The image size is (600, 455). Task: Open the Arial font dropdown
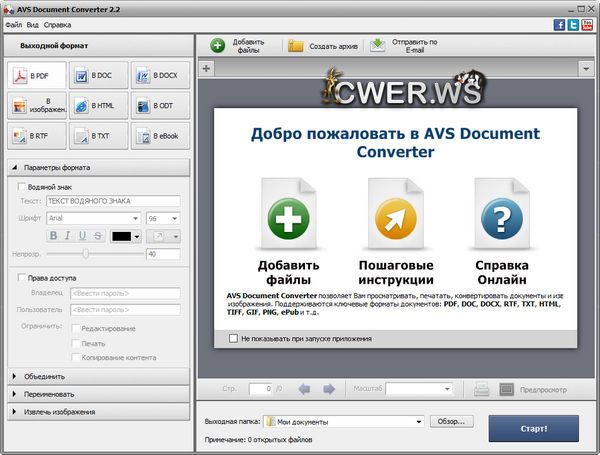tap(93, 217)
